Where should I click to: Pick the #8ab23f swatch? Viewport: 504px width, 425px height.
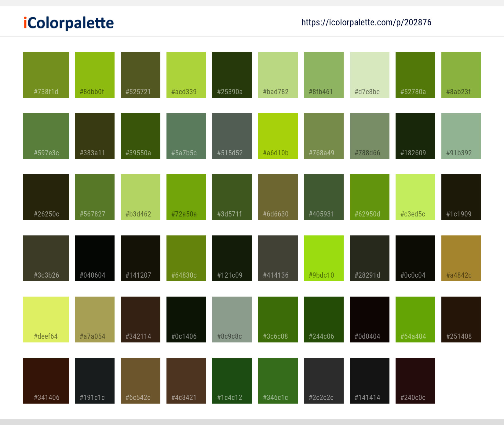(x=461, y=75)
